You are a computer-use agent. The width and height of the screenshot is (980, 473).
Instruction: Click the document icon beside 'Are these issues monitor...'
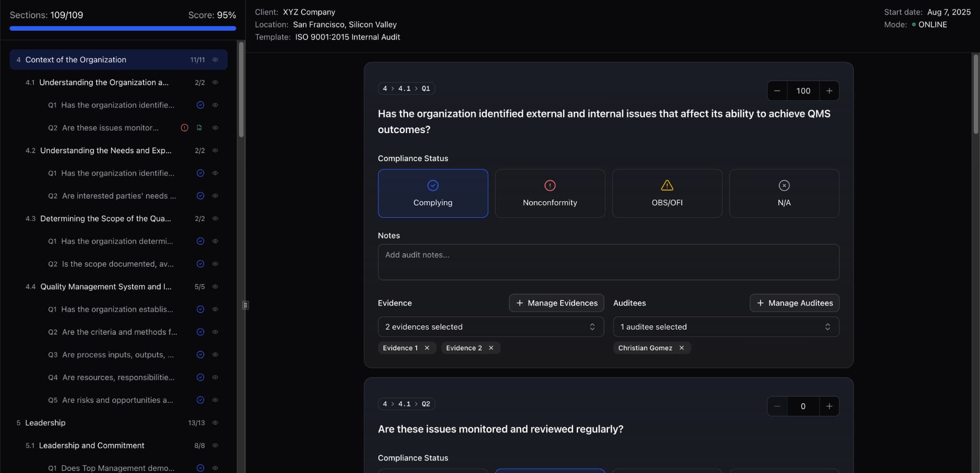tap(199, 128)
